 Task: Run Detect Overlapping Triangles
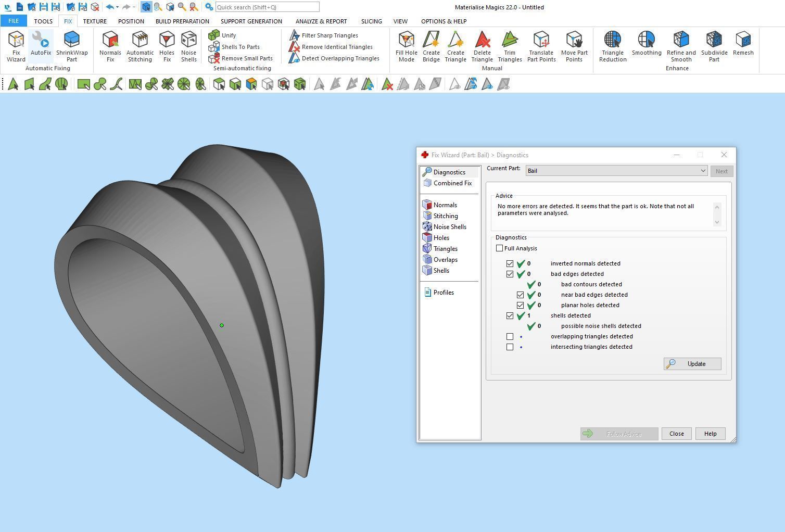click(334, 58)
